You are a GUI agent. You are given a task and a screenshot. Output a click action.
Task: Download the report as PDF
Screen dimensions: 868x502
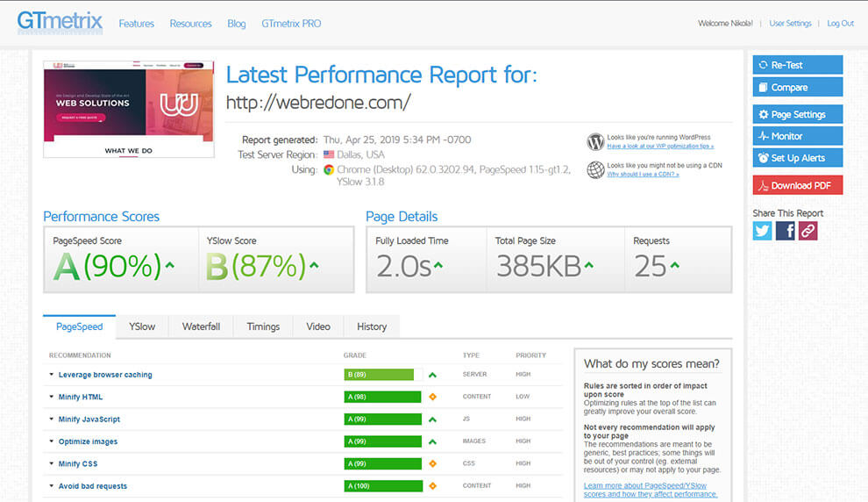[x=798, y=186]
